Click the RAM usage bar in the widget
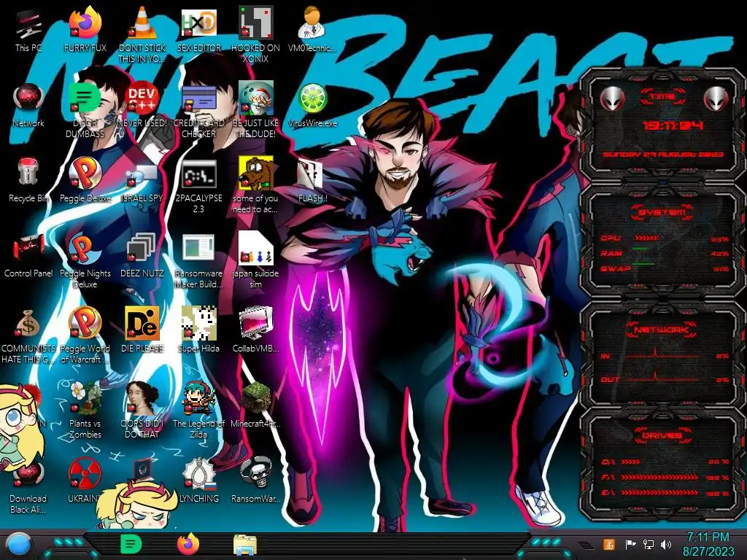 640,249
